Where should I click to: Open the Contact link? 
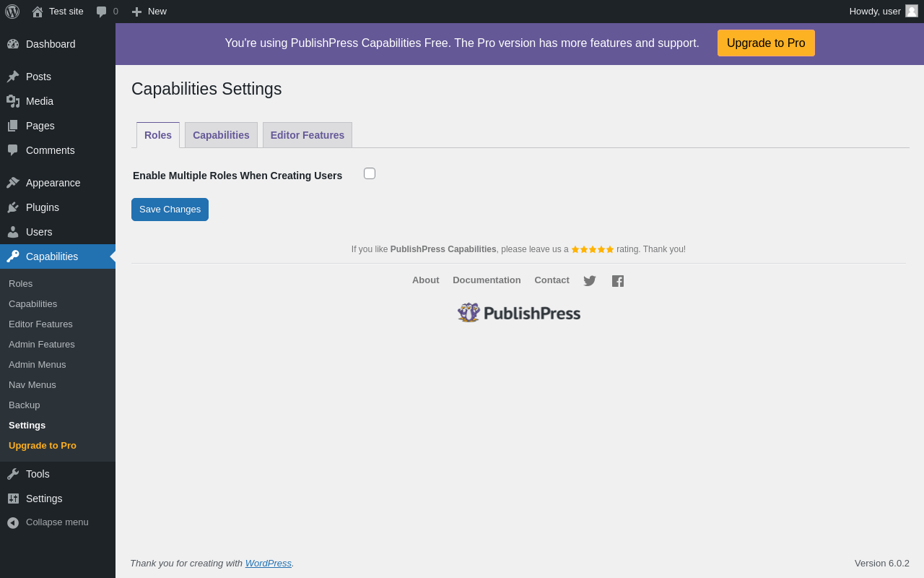(552, 280)
